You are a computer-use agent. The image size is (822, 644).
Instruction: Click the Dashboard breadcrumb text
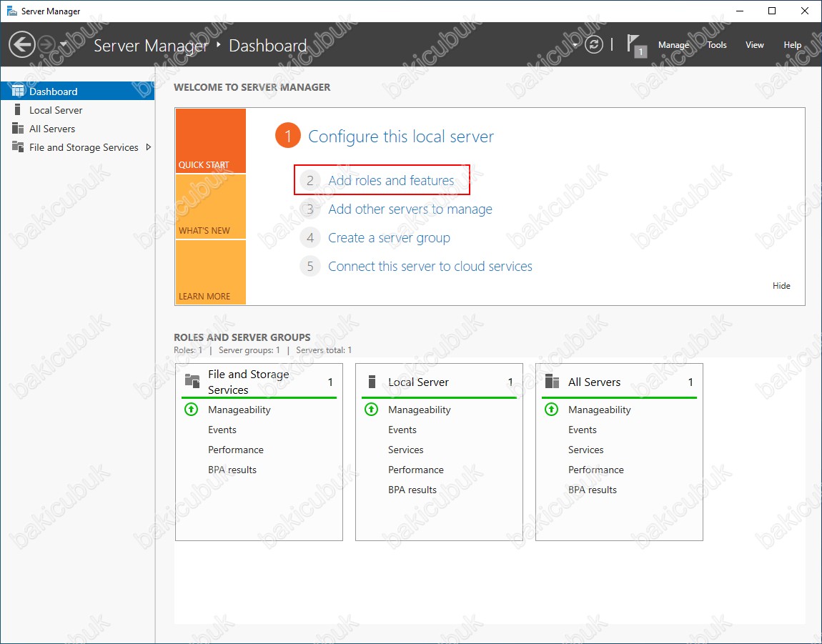pyautogui.click(x=268, y=46)
